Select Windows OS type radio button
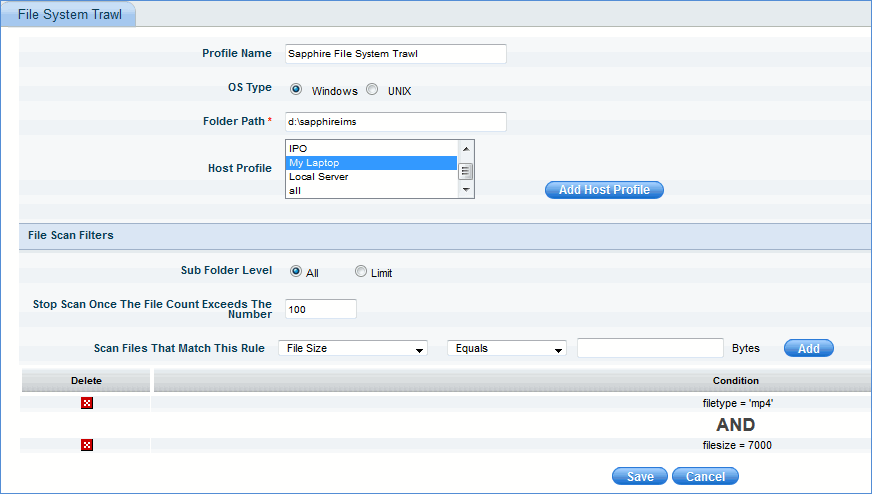Screen dimensions: 872x494 [x=296, y=89]
